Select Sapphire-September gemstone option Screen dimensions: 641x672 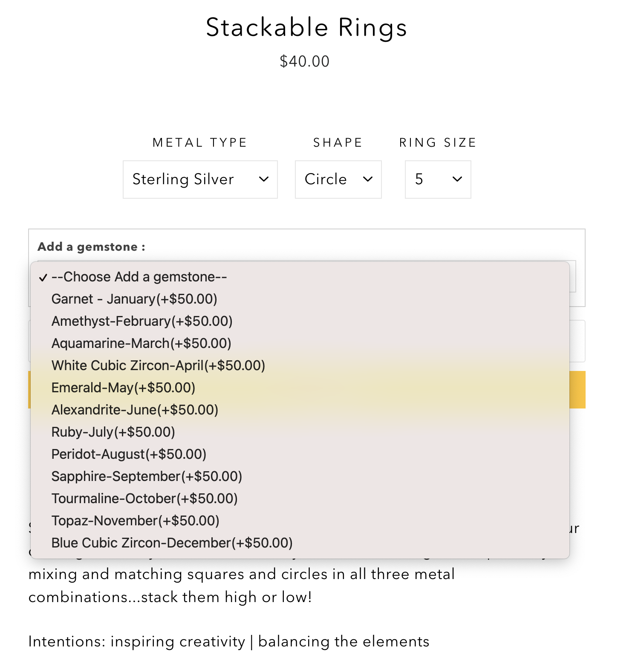pyautogui.click(x=147, y=476)
